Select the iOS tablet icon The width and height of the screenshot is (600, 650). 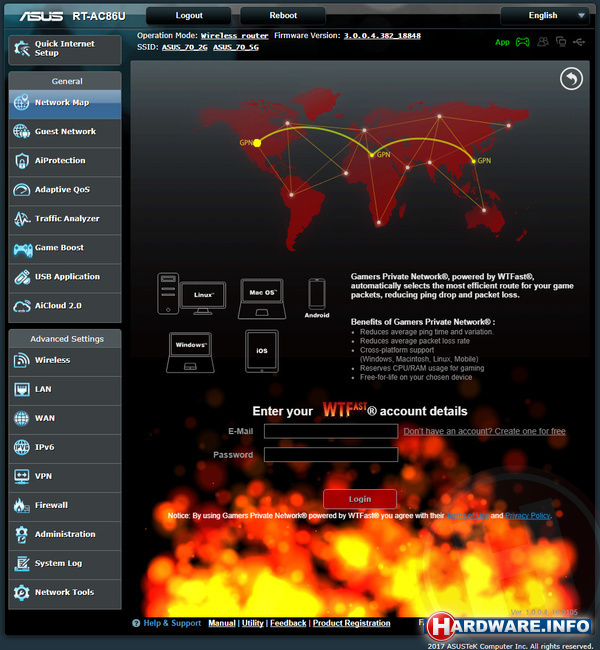pos(262,351)
